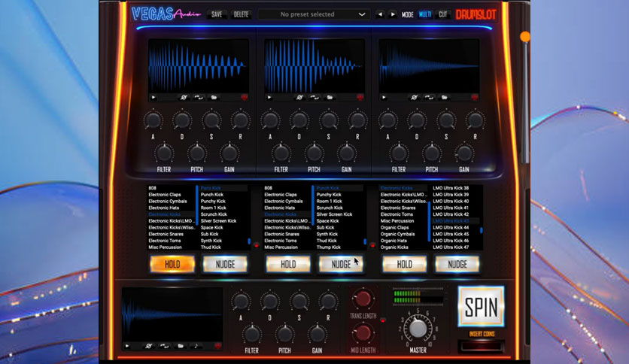Image resolution: width=629 pixels, height=364 pixels.
Task: Select 'Electronic Snares' in the first category list
Action: [x=166, y=234]
